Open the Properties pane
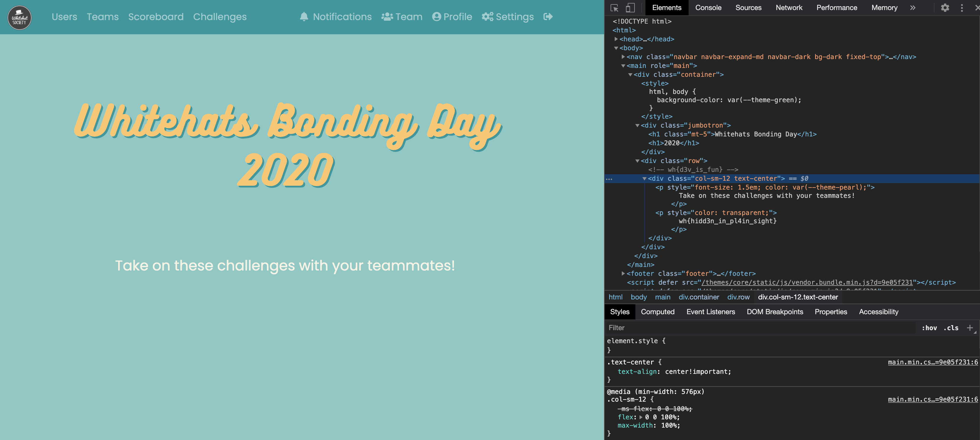The width and height of the screenshot is (980, 440). (x=830, y=312)
